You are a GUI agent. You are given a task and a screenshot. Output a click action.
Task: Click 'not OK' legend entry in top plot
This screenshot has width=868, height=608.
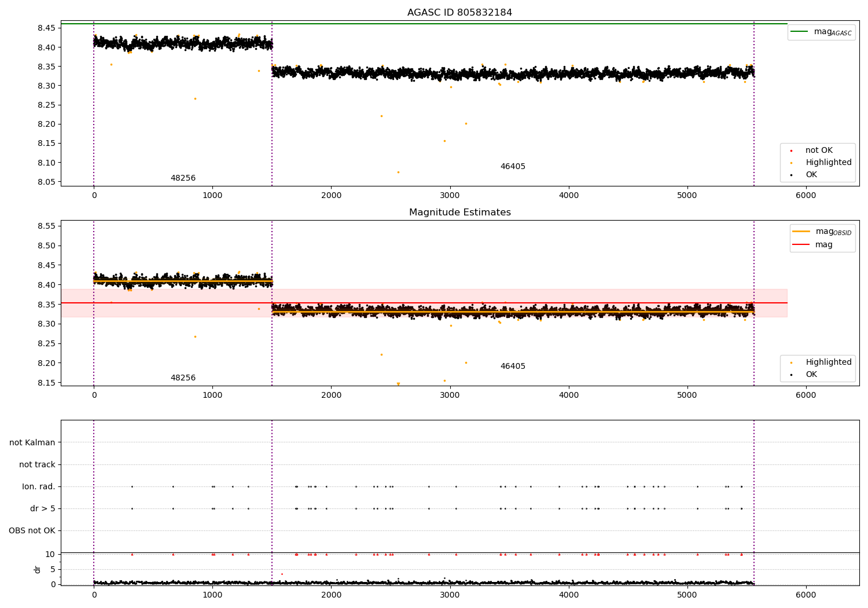click(x=818, y=151)
